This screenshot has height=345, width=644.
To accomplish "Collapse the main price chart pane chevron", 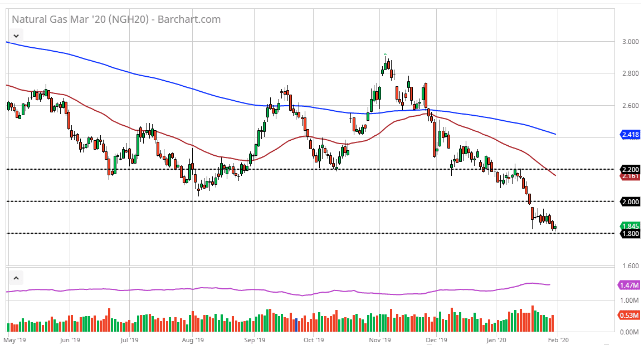I will pos(16,36).
